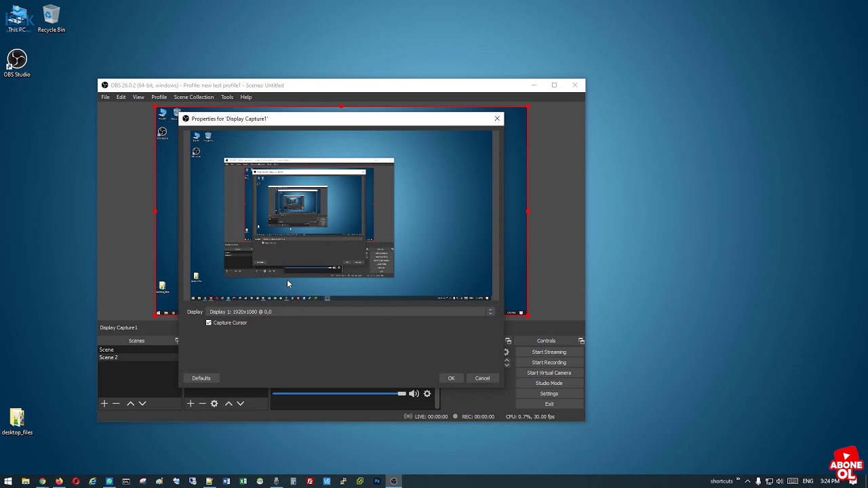Screen dimensions: 868x488
Task: Move the scene down in the Scenes list
Action: 142,403
